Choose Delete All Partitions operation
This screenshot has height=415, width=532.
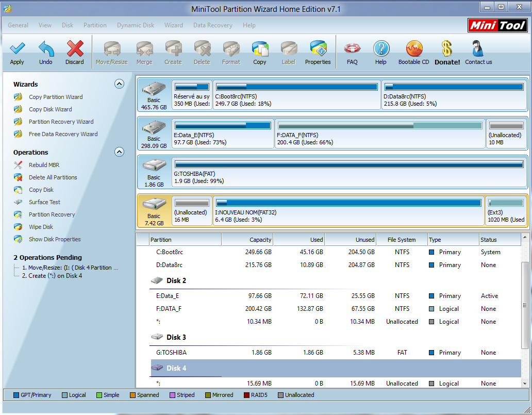point(53,177)
